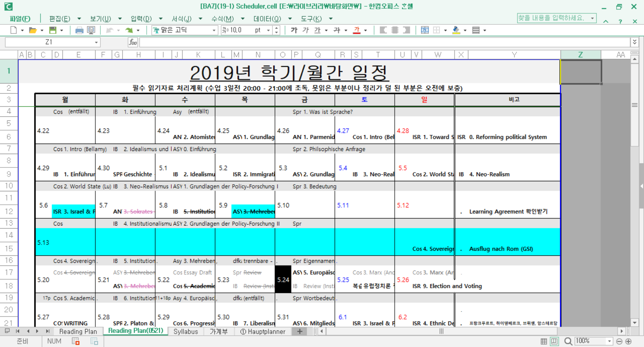Click the formula input bar
Viewport: 644px width, 347px height.
pos(385,42)
